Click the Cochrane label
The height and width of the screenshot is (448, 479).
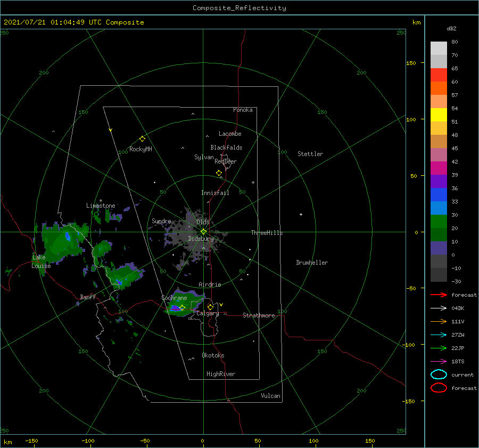coord(174,298)
